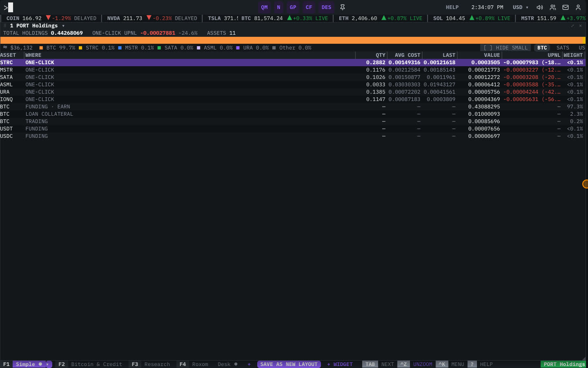Viewport: 588px width, 368px height.
Task: Click the DES shortcut button
Action: coord(326,7)
